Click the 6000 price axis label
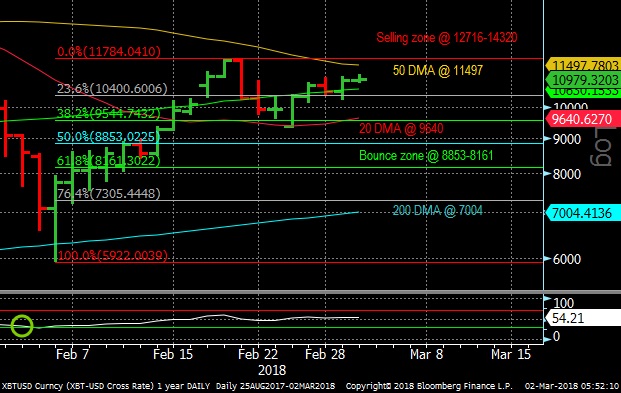This screenshot has width=621, height=393. coord(567,259)
